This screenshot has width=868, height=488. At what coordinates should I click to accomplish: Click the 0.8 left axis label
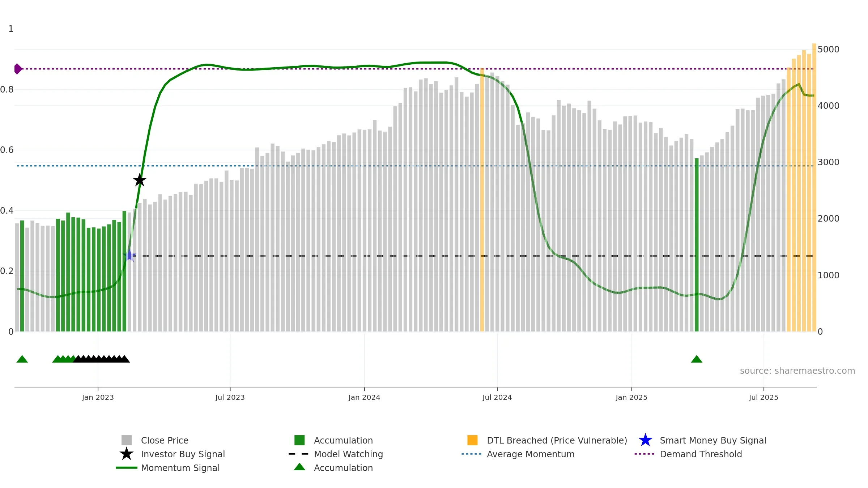[7, 89]
